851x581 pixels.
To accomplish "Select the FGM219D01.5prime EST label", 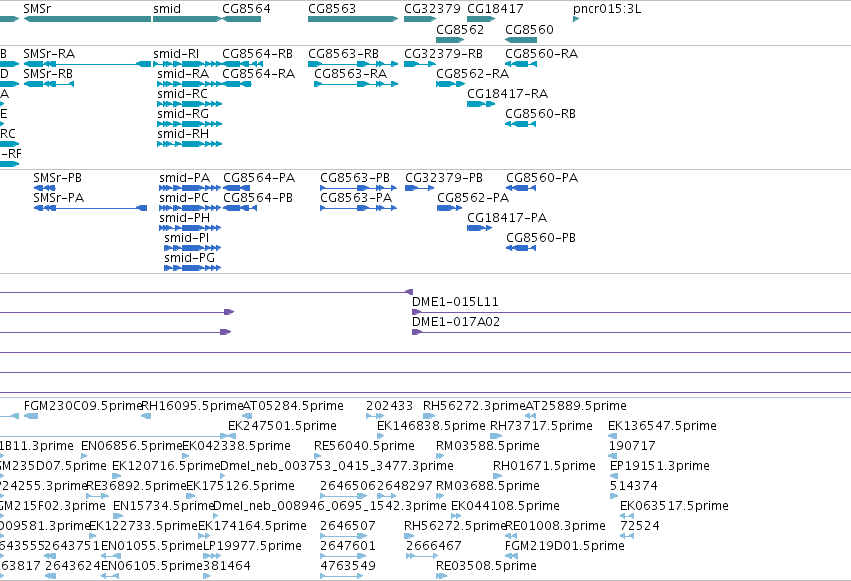I will click(x=564, y=546).
